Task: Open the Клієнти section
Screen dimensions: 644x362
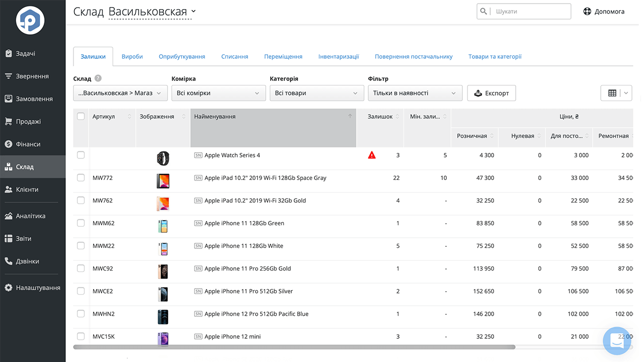Action: click(x=33, y=189)
